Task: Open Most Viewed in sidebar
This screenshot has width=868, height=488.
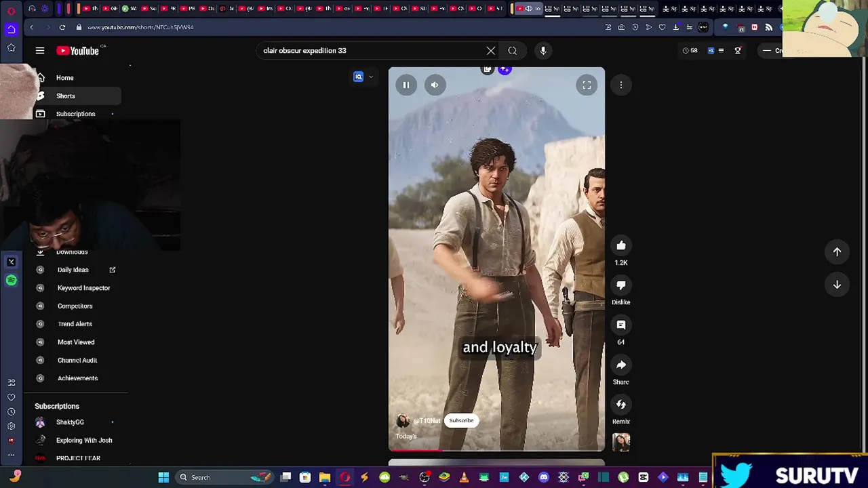Action: click(x=77, y=342)
